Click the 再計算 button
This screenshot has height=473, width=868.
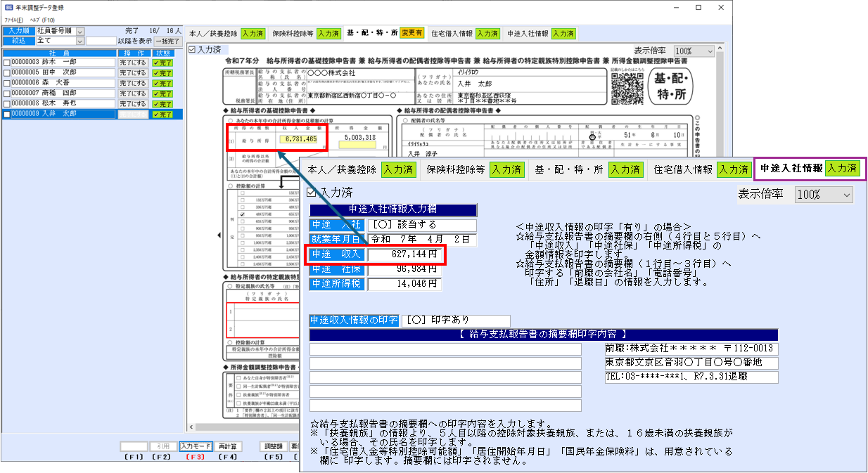click(x=227, y=446)
